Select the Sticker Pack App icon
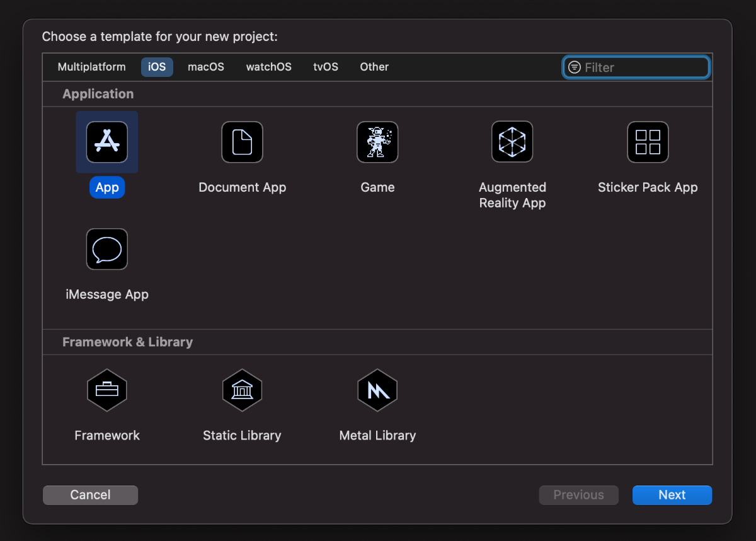The width and height of the screenshot is (756, 541). [x=648, y=142]
